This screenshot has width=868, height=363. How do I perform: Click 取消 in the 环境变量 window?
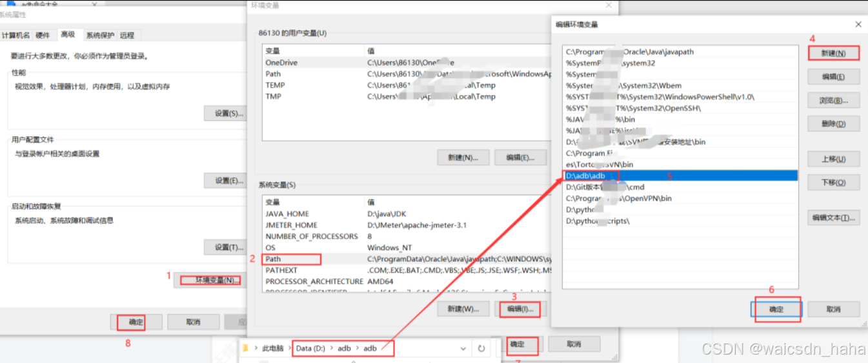pos(574,344)
